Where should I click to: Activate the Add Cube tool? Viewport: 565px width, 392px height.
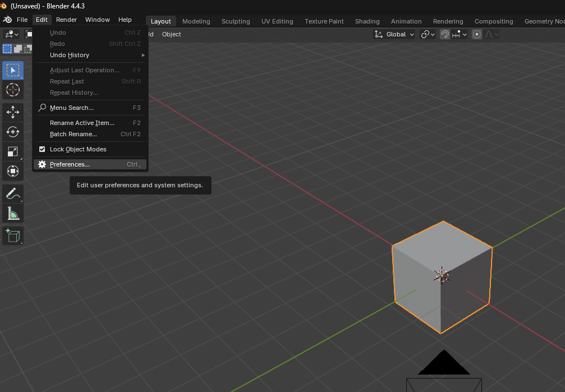click(12, 236)
